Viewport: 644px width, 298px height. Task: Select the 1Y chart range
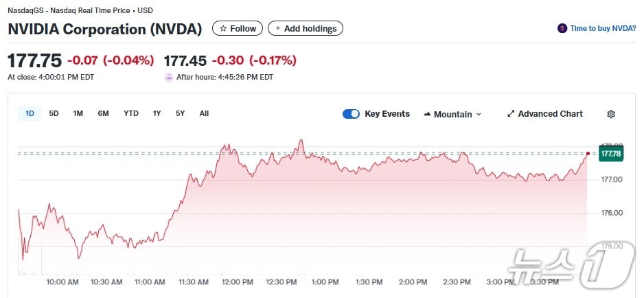pyautogui.click(x=157, y=114)
